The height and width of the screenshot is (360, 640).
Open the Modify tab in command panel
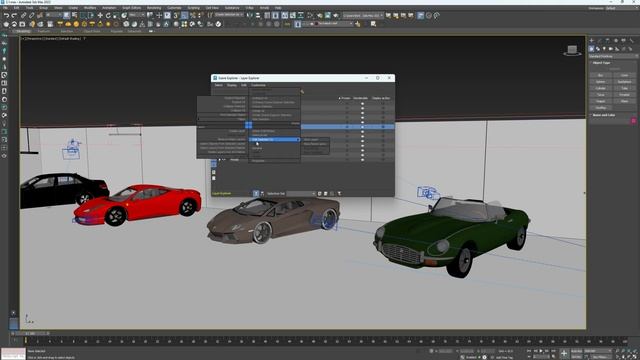point(599,40)
